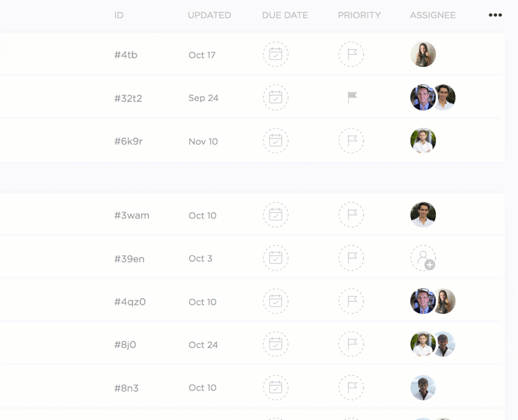Screen dimensions: 518x420
Task: Sort tasks by the Updated column
Action: click(209, 16)
